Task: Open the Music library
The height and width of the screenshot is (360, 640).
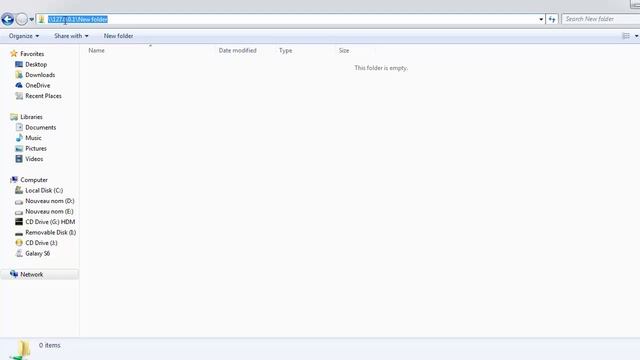Action: pos(33,138)
